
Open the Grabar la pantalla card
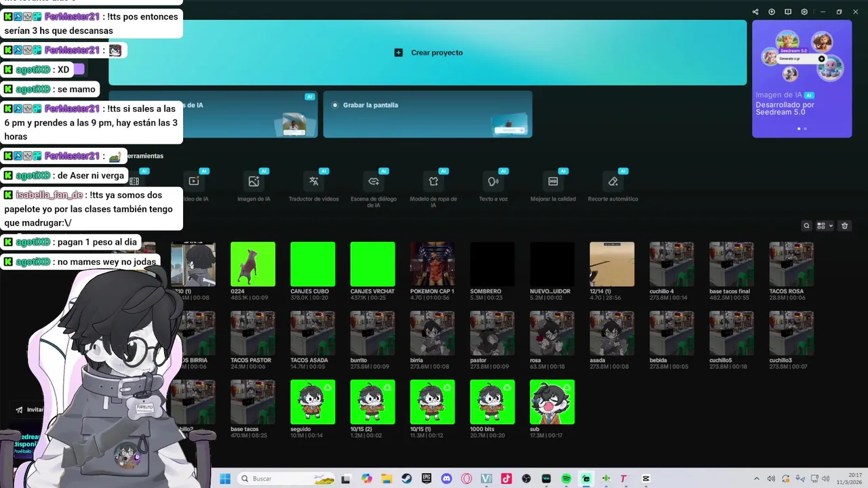coord(427,115)
